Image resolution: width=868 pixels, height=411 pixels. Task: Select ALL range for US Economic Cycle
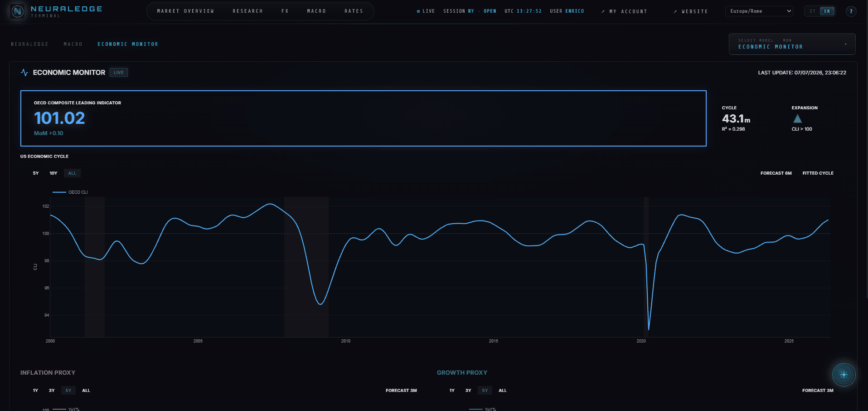point(72,173)
